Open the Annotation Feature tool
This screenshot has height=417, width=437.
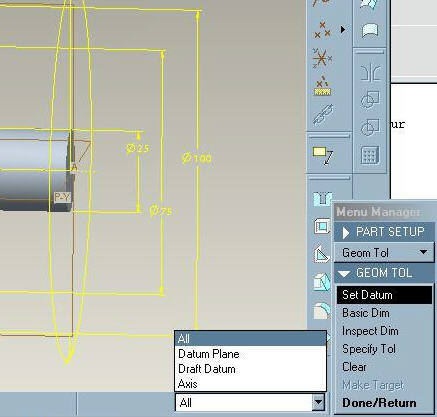[x=323, y=156]
